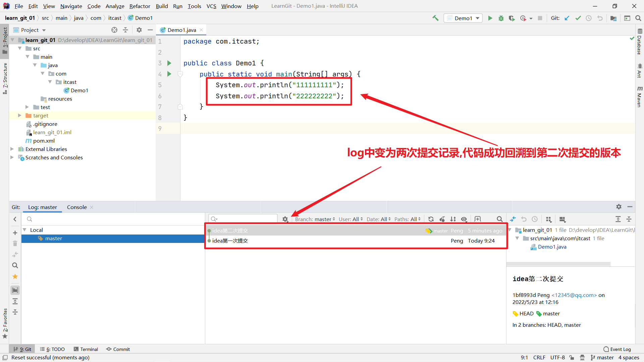
Task: Open Paths: All filter dropdown
Action: click(x=408, y=219)
